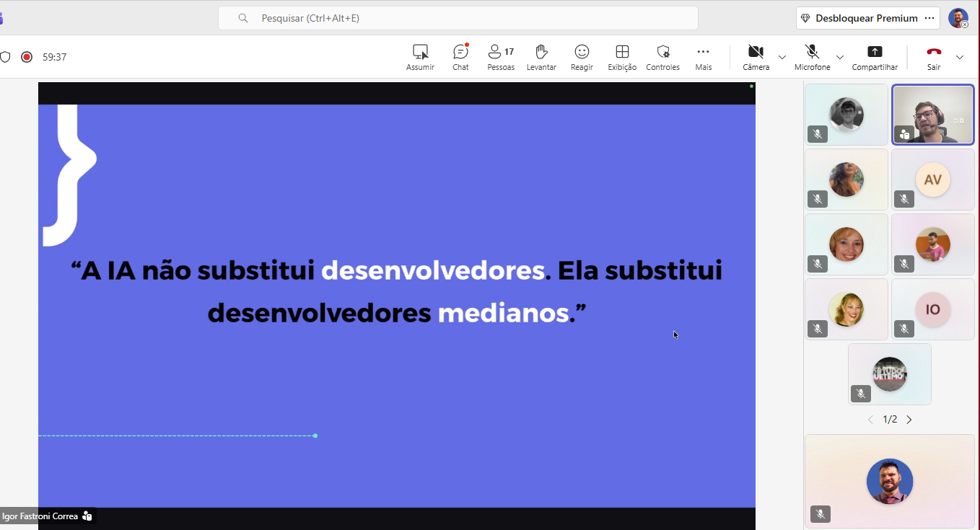Unmute the Microfone
Viewport: 980px width, 530px height.
tap(812, 57)
